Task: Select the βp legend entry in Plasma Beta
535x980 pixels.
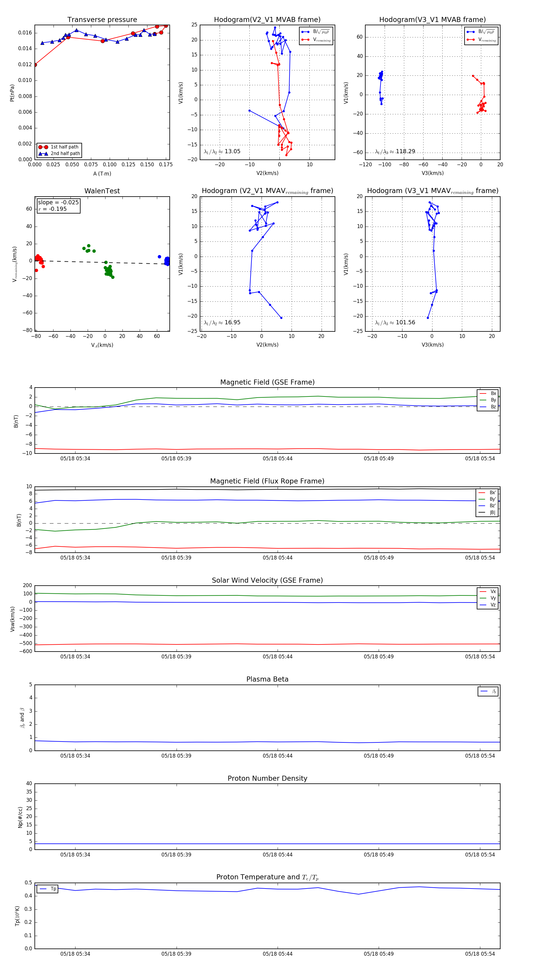Action: tap(488, 691)
